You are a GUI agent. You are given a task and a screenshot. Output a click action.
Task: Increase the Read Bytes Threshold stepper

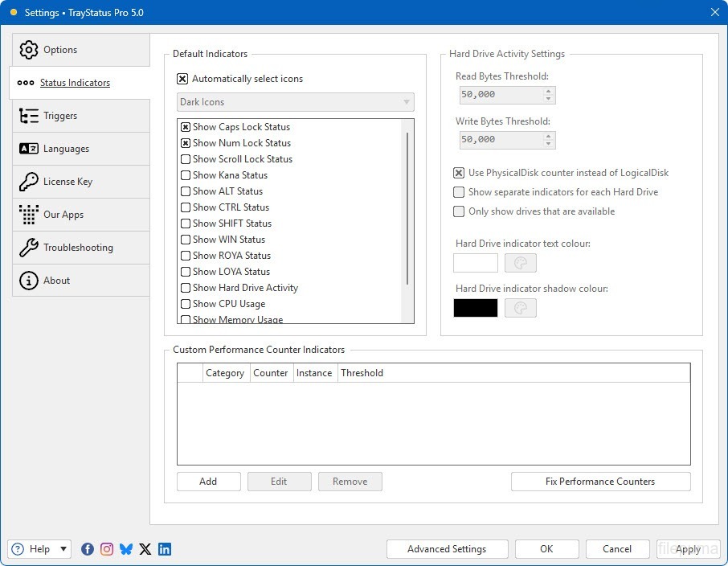[x=549, y=91]
